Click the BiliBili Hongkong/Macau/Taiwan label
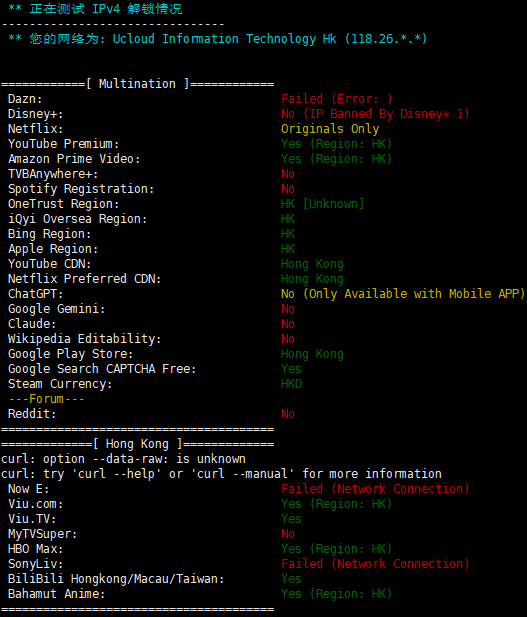 (116, 579)
